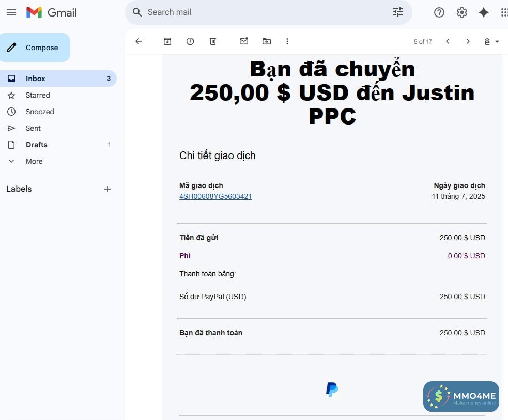Viewport: 508px width, 420px height.
Task: Click the Compose button
Action: pyautogui.click(x=35, y=48)
